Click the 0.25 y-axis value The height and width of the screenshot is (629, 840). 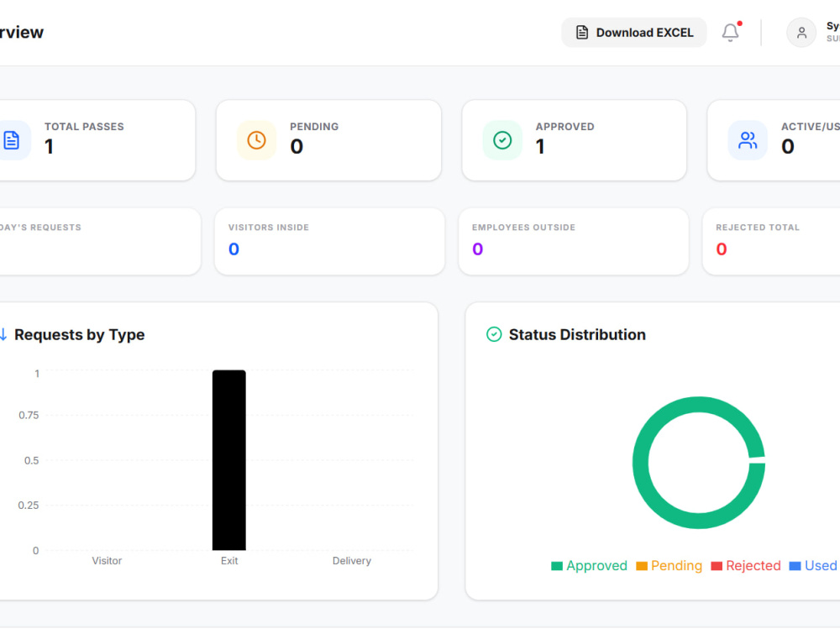29,506
